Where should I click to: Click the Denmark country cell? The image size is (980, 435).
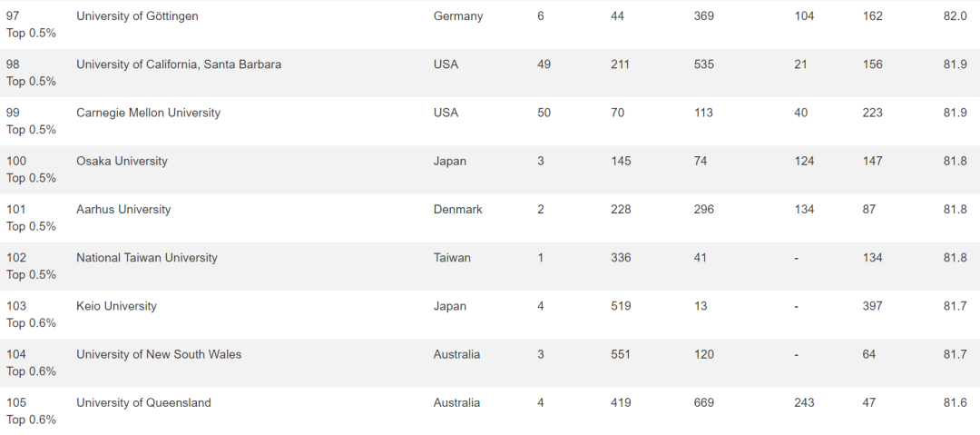click(457, 209)
